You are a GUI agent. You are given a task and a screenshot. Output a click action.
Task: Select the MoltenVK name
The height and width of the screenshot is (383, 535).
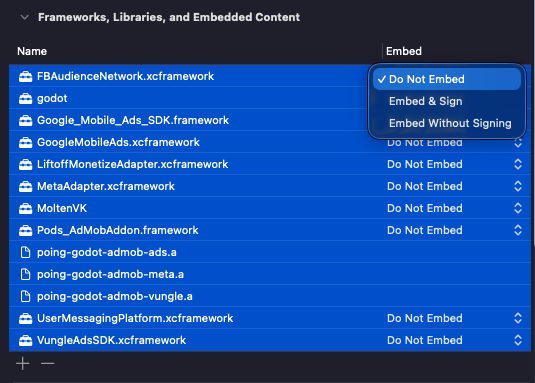(x=62, y=208)
